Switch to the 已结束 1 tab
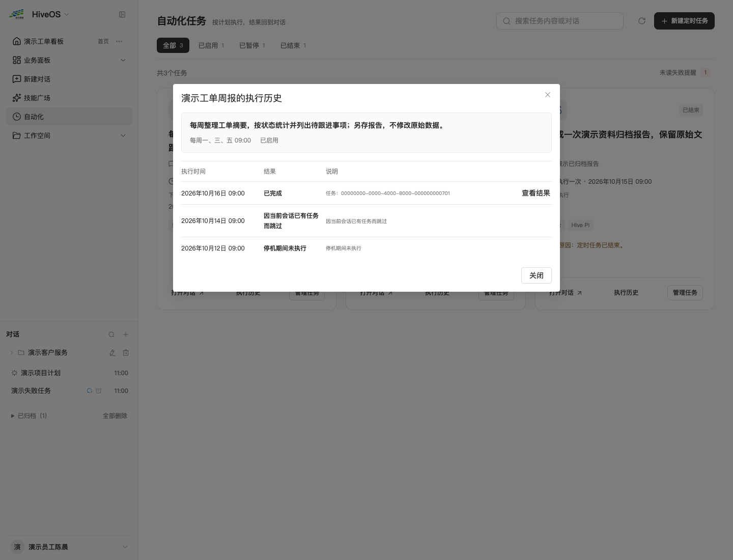Viewport: 733px width, 560px height. tap(293, 45)
